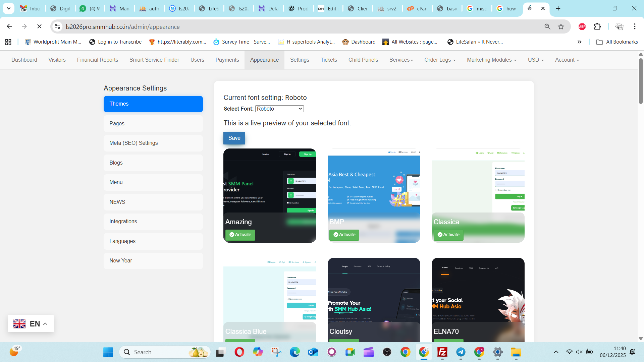Mute toggle: click the volume tray icon
This screenshot has height=362, width=644.
tap(579, 352)
